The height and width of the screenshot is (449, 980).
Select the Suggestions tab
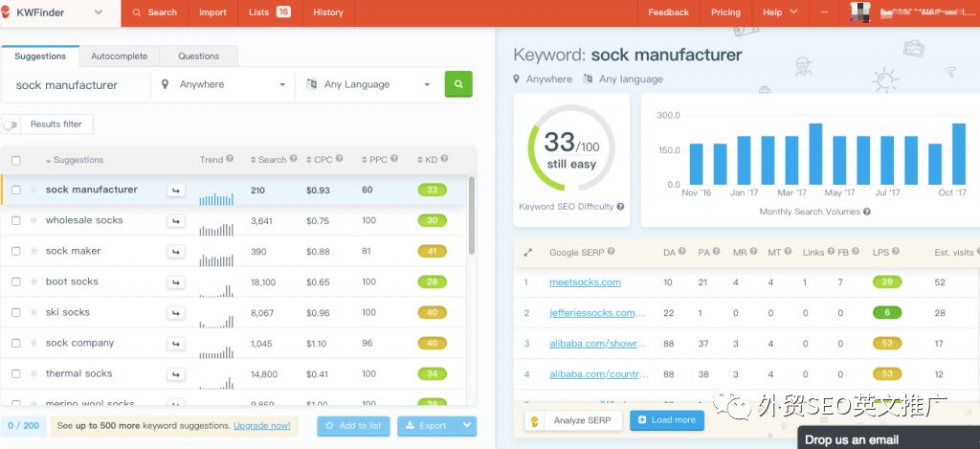point(40,56)
